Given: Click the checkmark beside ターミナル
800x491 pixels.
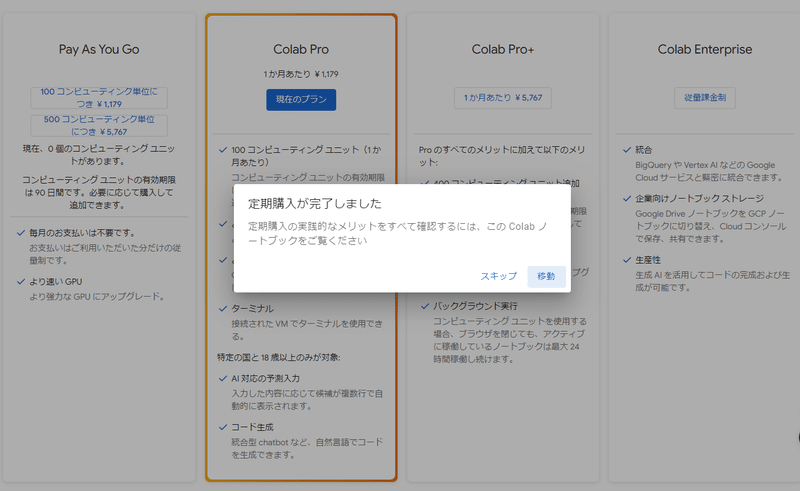Looking at the screenshot, I should tap(223, 309).
